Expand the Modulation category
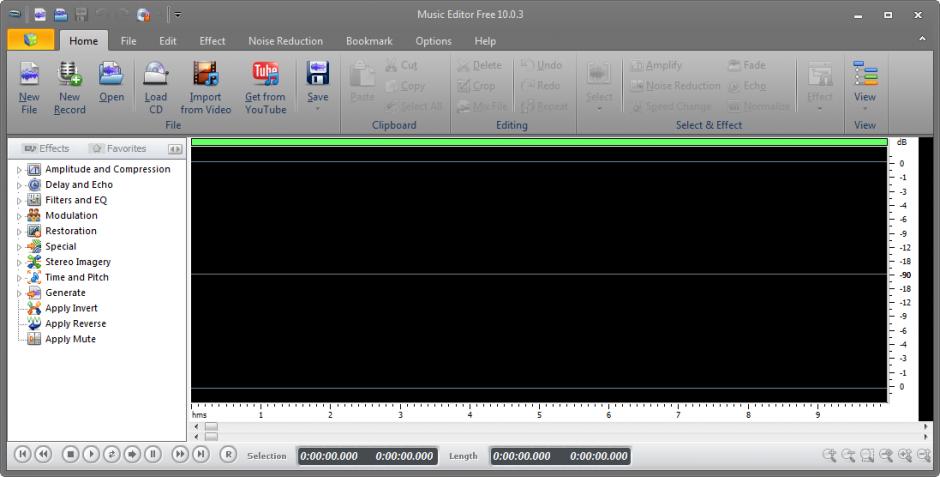Viewport: 940px width, 477px height. pos(19,216)
